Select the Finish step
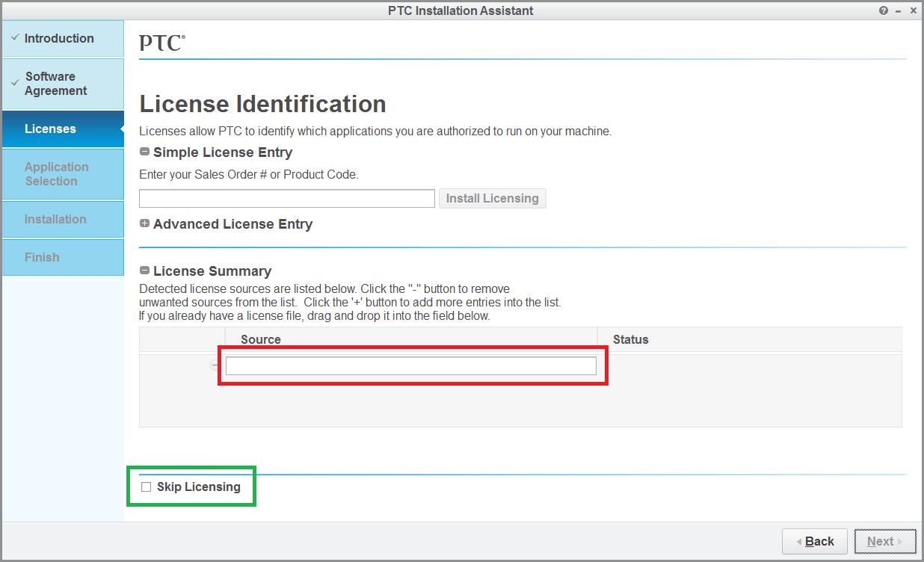 click(x=63, y=257)
